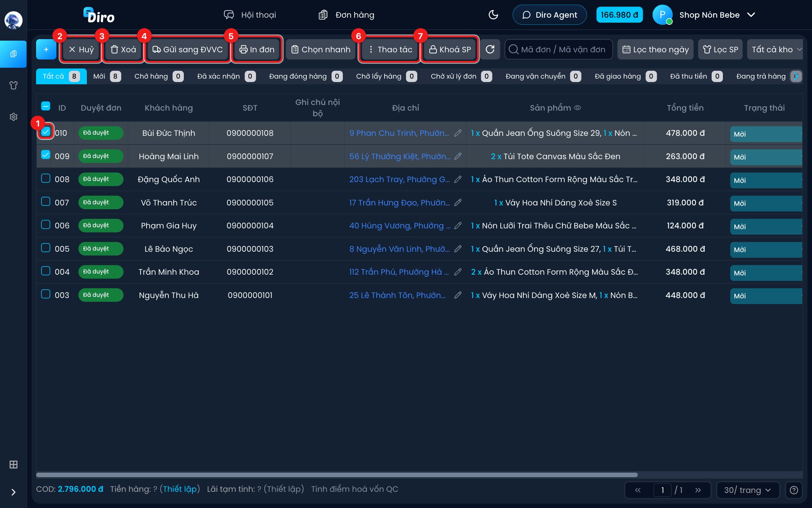
Task: Click the add new order plus button
Action: [46, 49]
